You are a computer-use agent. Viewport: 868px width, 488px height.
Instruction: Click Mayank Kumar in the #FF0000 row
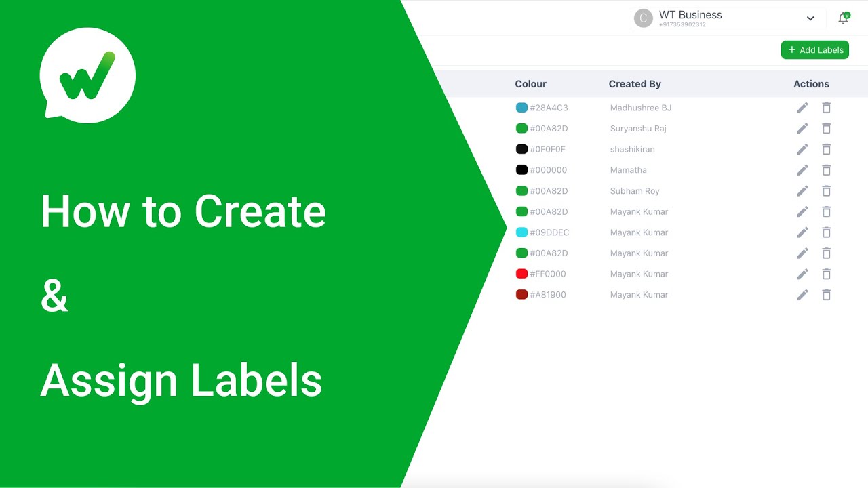click(639, 274)
